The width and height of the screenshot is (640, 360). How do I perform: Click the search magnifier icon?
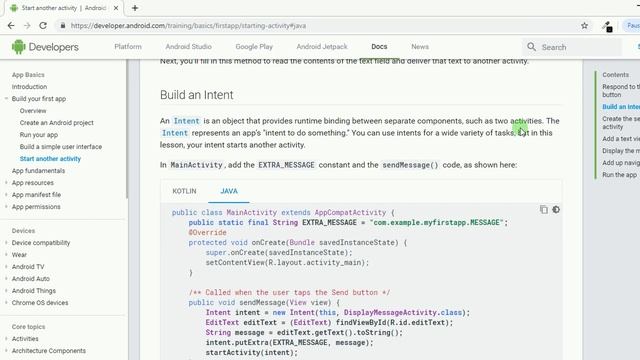point(531,47)
